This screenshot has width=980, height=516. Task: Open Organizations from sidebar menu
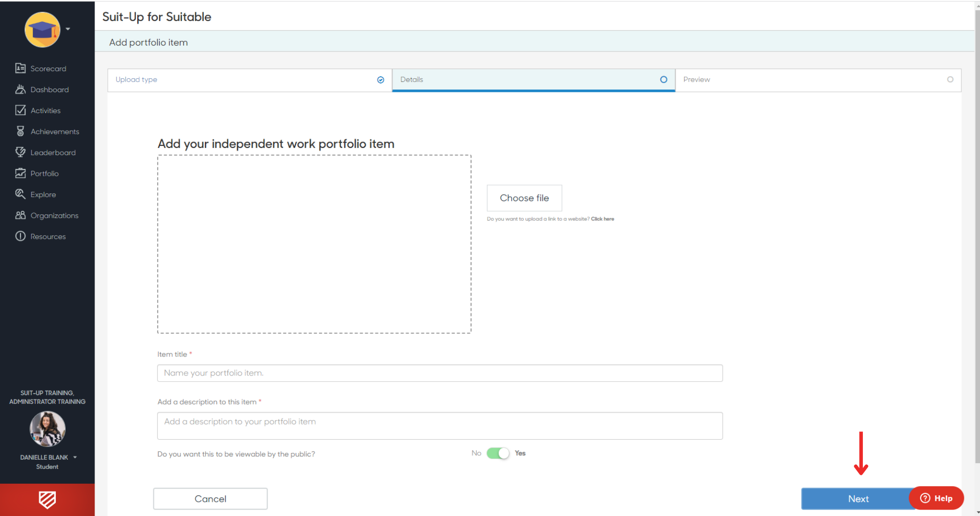tap(47, 215)
